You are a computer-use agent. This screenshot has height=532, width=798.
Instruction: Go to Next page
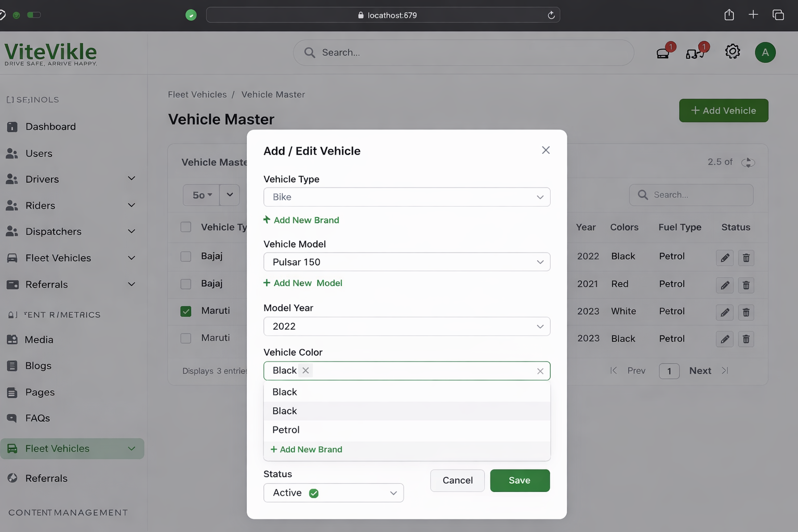pos(700,370)
